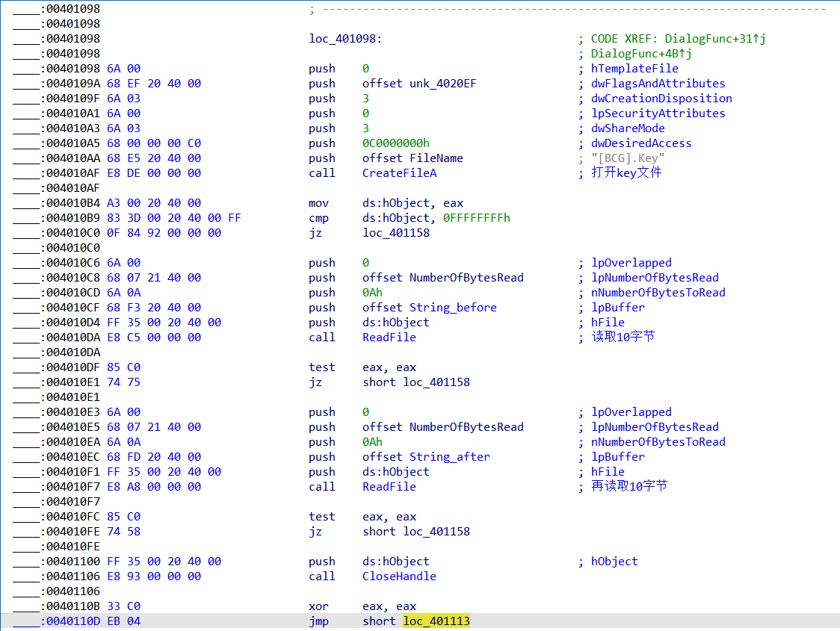Click the loc_401098 label definition
The image size is (840, 631).
(x=345, y=39)
